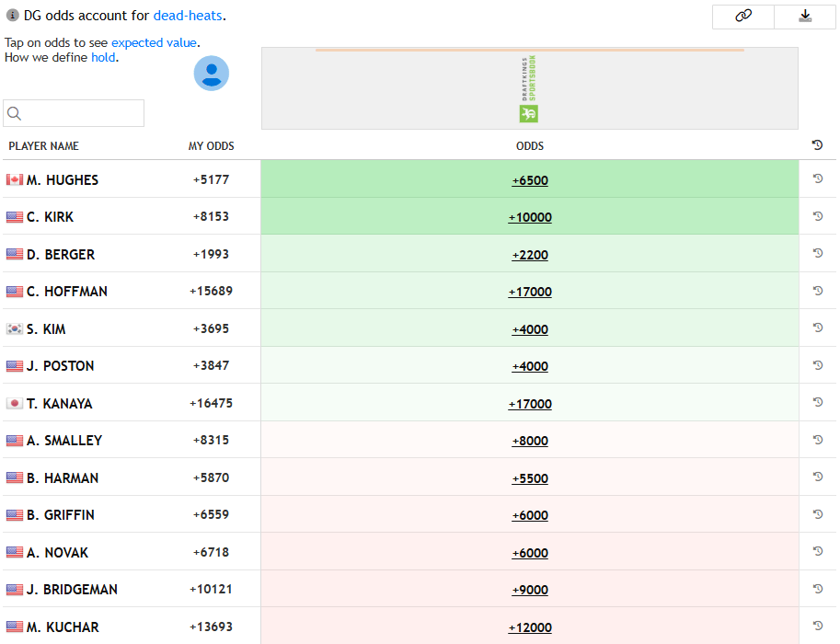Open odds history icon for D. Berger
Image resolution: width=840 pixels, height=644 pixels.
[818, 253]
